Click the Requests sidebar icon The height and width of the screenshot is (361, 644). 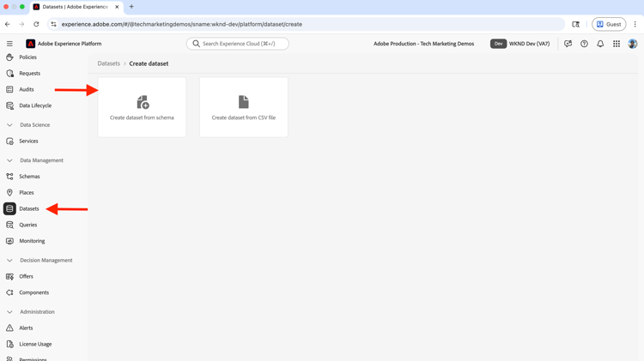click(x=9, y=74)
